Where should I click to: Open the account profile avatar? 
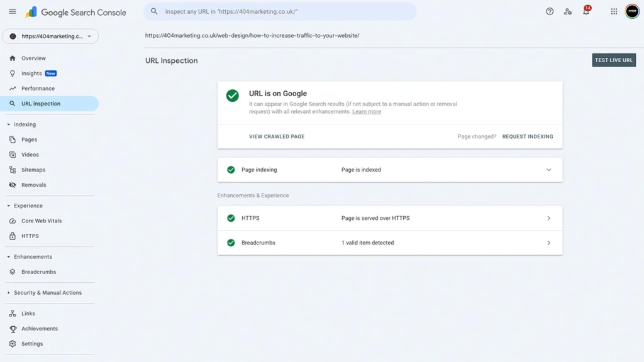tap(632, 11)
